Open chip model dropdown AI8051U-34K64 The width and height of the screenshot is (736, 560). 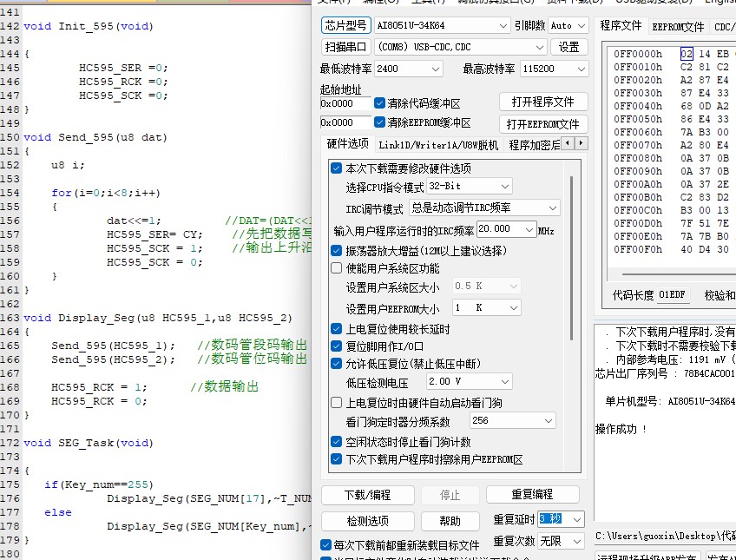tap(442, 25)
